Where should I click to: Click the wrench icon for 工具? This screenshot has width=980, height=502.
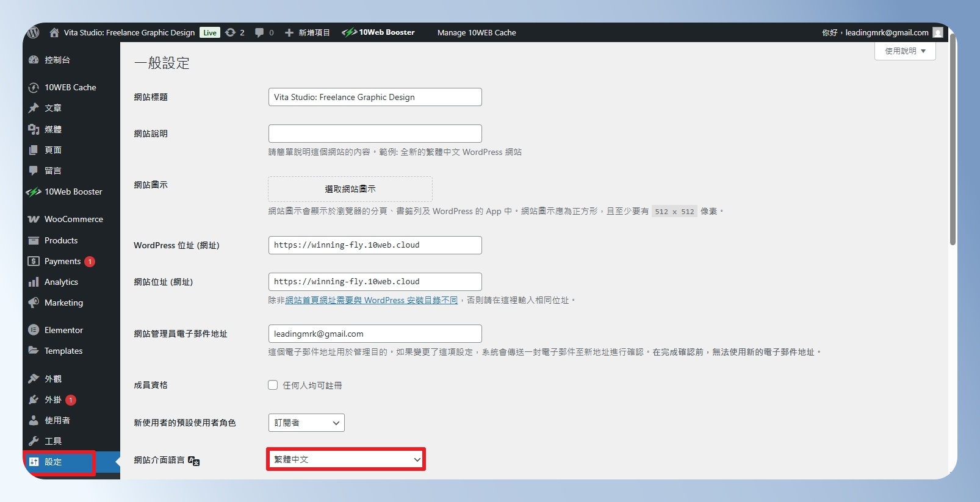34,441
